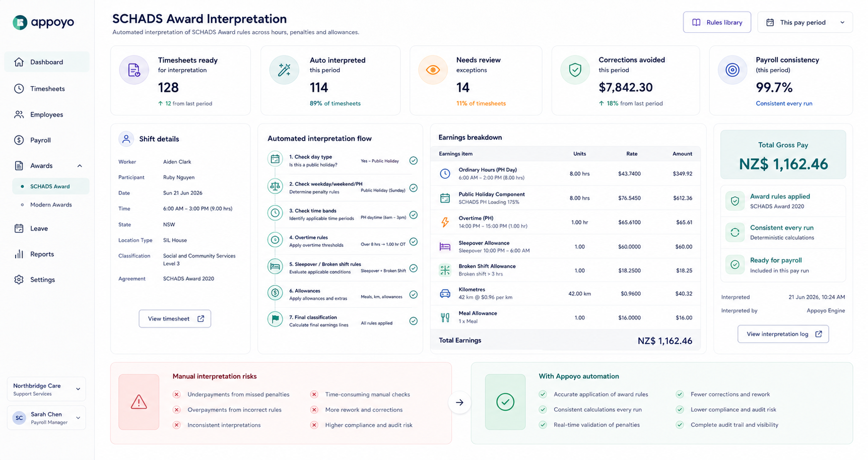Screen dimensions: 868x460
Task: Click the arrow button between risk and automation panels
Action: click(x=459, y=403)
